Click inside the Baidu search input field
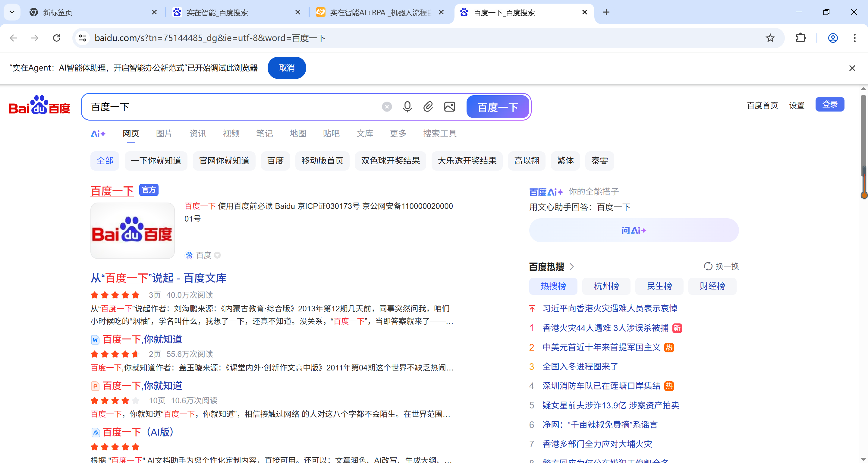This screenshot has height=463, width=868. click(236, 107)
